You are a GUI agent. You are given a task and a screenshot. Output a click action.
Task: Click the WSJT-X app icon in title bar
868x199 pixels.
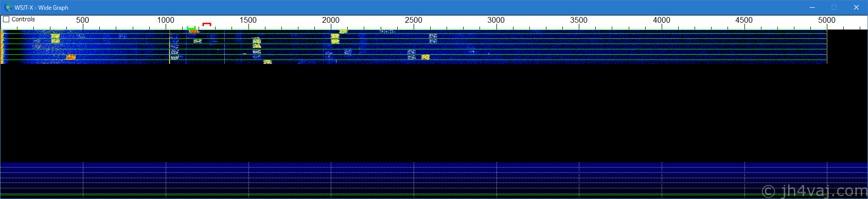pos(8,7)
